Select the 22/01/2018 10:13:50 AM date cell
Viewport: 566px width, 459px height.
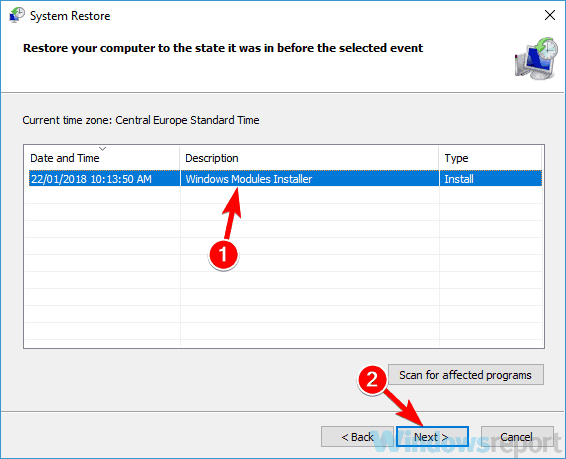click(x=91, y=179)
